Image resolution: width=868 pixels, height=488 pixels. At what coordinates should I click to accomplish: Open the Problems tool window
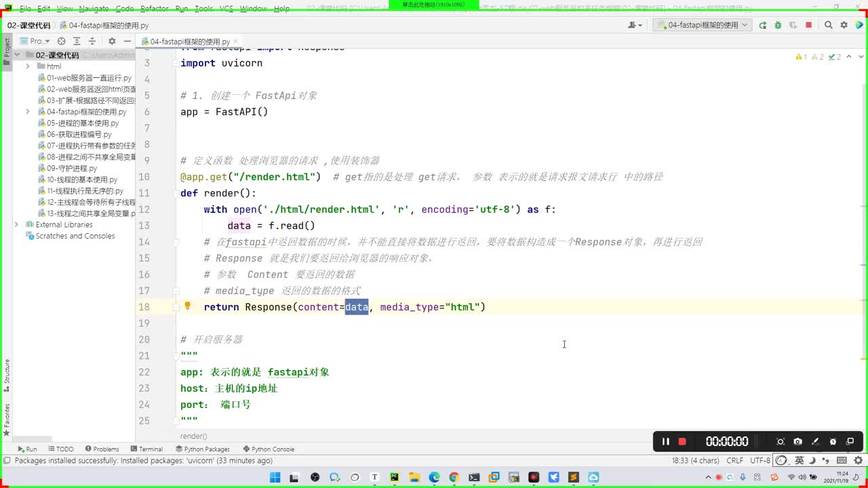[102, 449]
